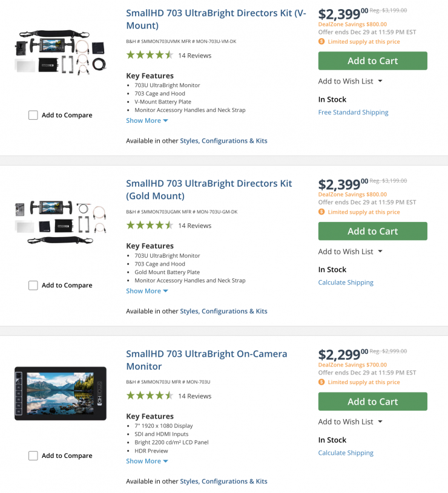
Task: Open the Add to Wish List dropdown for the V-Mount kit
Action: 351,81
